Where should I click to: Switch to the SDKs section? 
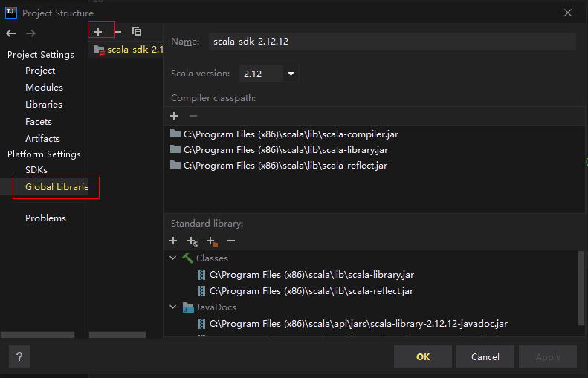36,170
